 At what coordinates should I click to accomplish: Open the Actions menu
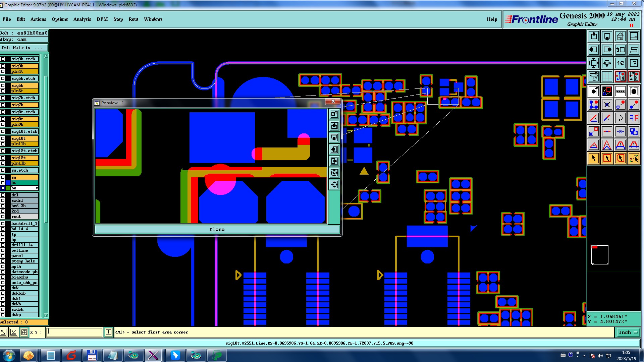click(x=38, y=19)
